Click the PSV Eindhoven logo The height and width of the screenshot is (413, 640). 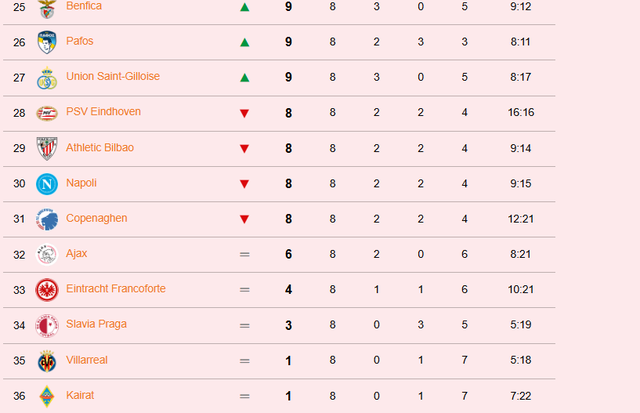[x=47, y=113]
